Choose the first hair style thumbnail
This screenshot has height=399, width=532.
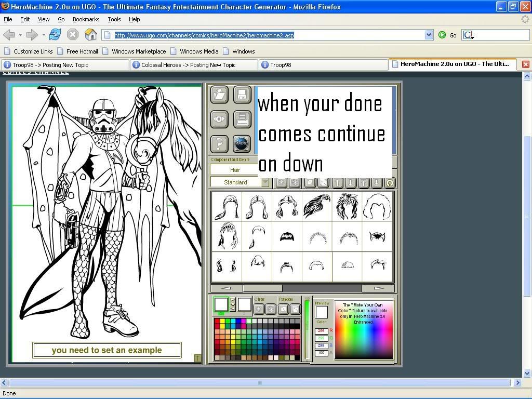(227, 207)
